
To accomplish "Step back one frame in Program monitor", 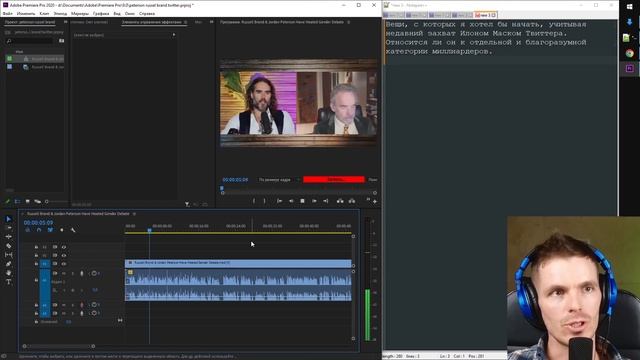I will [x=291, y=201].
